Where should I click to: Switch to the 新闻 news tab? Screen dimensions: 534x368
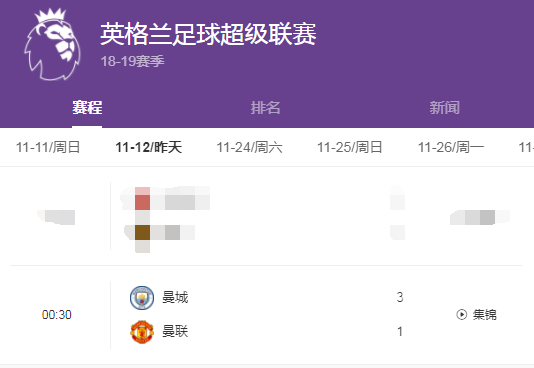click(x=444, y=108)
